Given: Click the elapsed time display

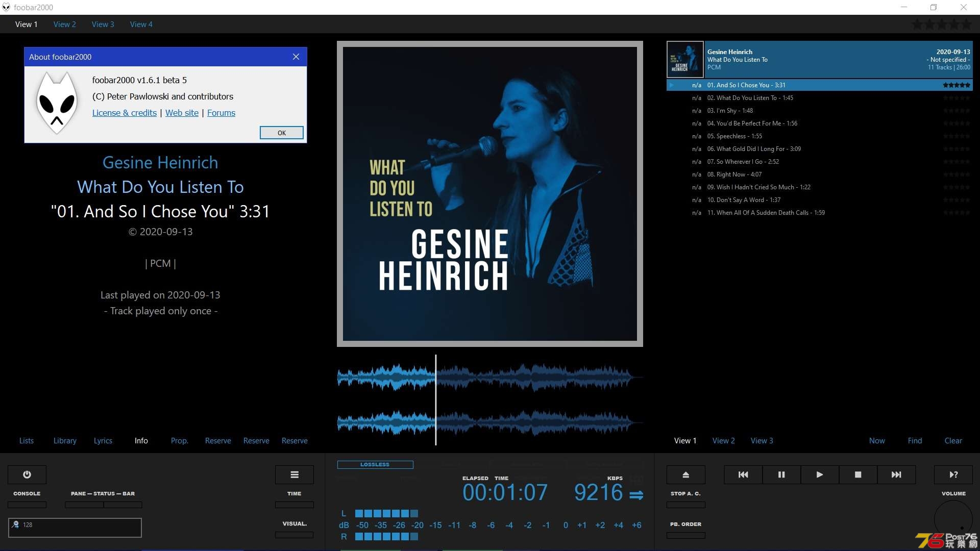Looking at the screenshot, I should [505, 493].
